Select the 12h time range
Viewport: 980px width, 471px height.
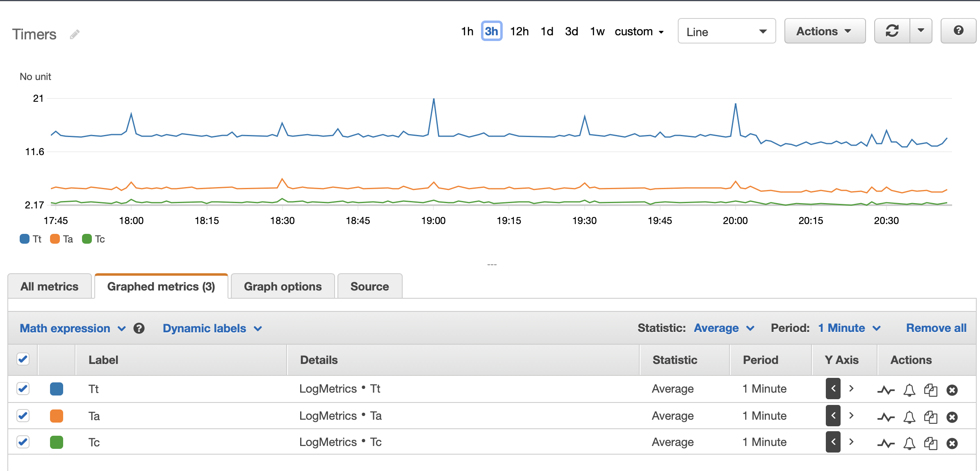519,32
